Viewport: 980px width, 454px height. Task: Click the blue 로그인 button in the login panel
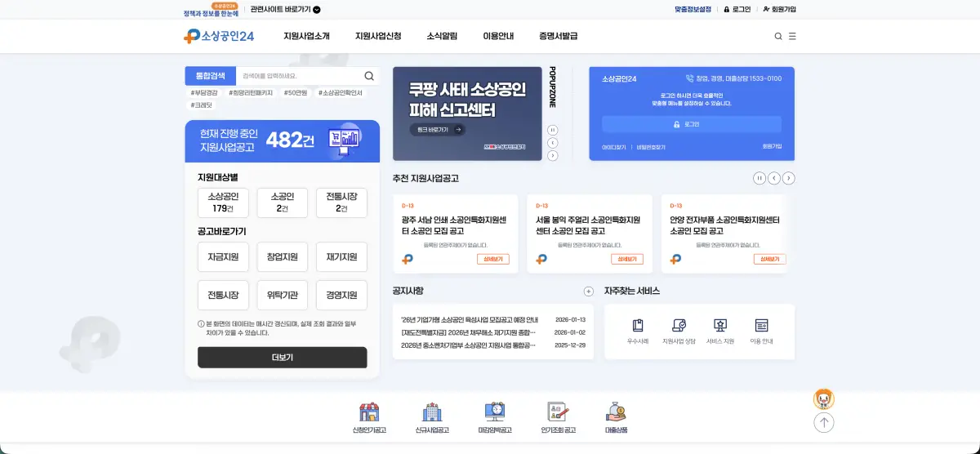(691, 124)
